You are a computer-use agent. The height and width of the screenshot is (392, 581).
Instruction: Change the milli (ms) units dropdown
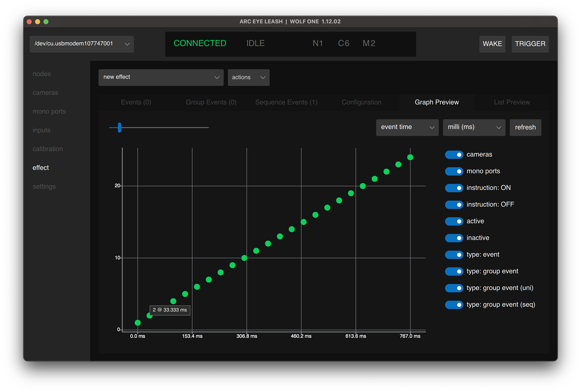pyautogui.click(x=474, y=127)
